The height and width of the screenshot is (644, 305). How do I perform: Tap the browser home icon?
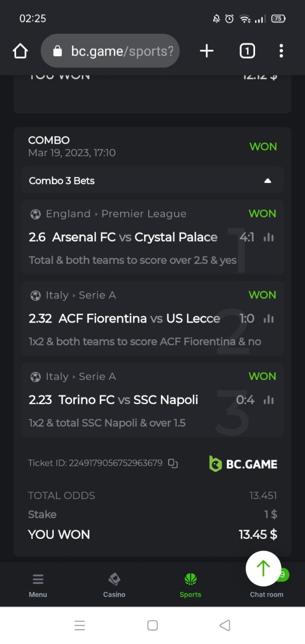pyautogui.click(x=20, y=51)
